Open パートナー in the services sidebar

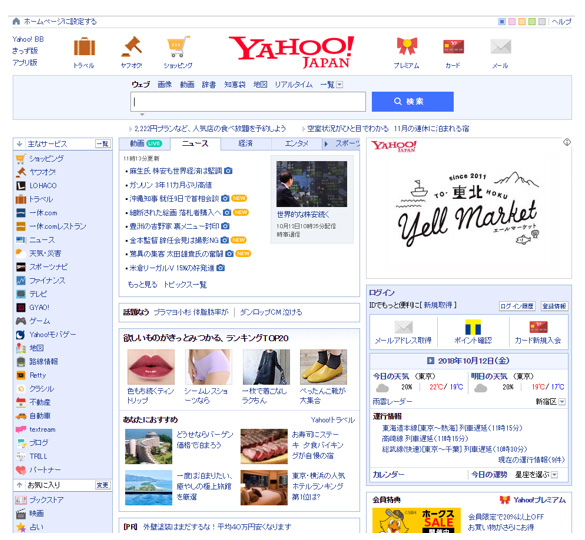(45, 469)
